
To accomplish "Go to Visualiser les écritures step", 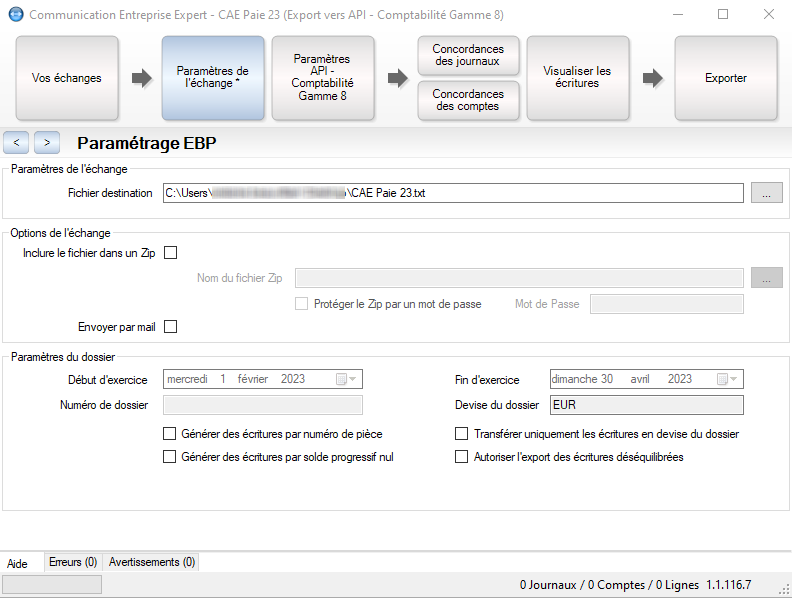I will pyautogui.click(x=577, y=78).
